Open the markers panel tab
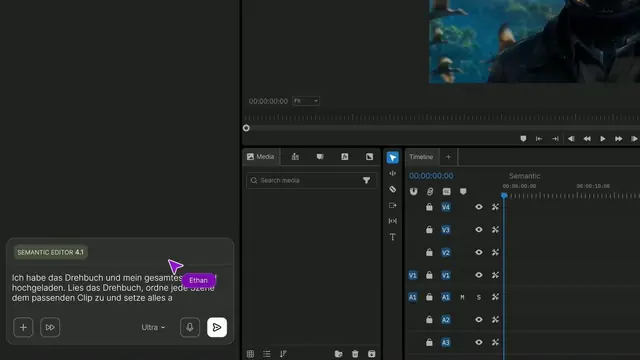This screenshot has height=360, width=640. [320, 157]
